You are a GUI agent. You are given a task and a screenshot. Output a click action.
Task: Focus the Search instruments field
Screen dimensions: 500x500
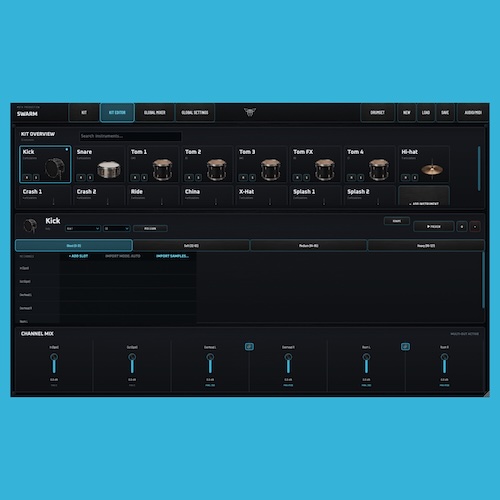pyautogui.click(x=130, y=136)
